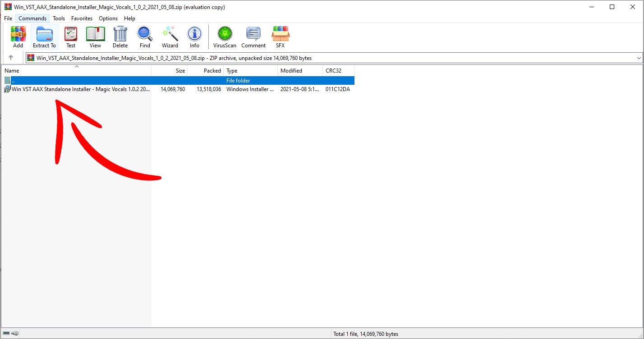Click the 2021-05-08 modified date cell
The width and height of the screenshot is (644, 339).
pos(299,89)
